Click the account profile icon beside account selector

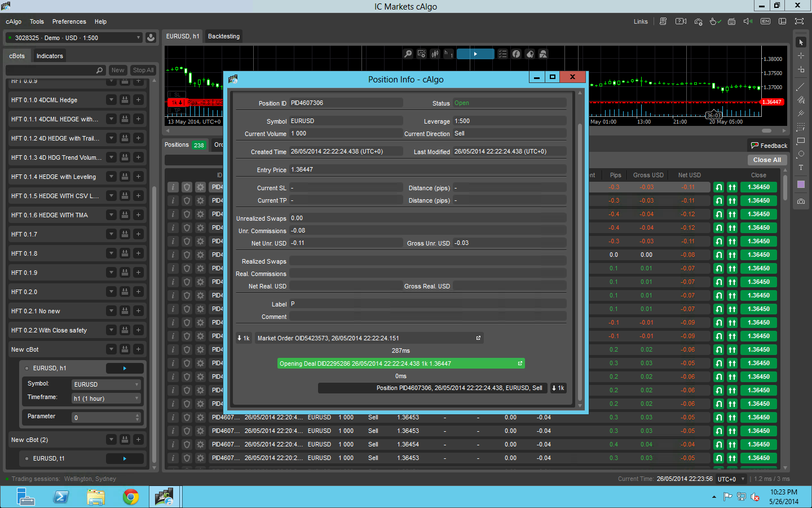click(151, 38)
